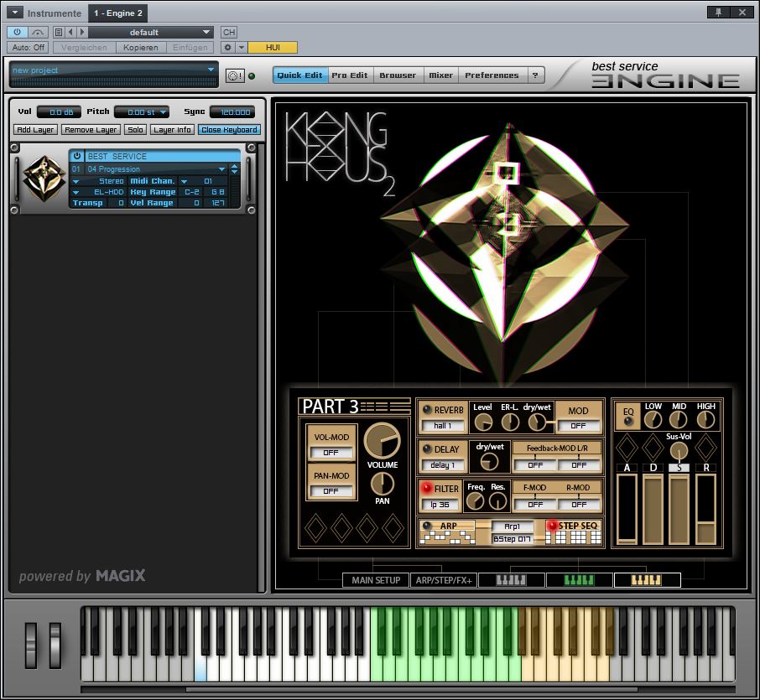Screen dimensions: 760x700
Task: Click the KlangHaus layer thumbnail image
Action: point(44,179)
